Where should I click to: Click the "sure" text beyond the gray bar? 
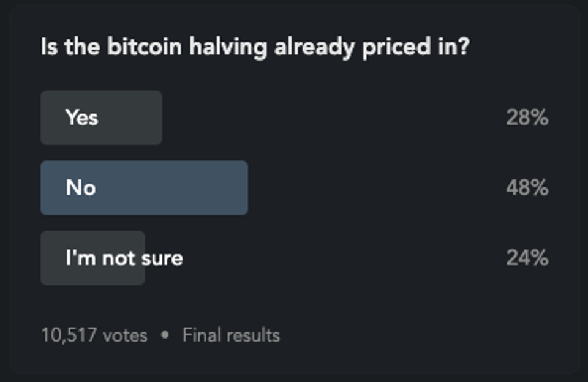(x=164, y=258)
